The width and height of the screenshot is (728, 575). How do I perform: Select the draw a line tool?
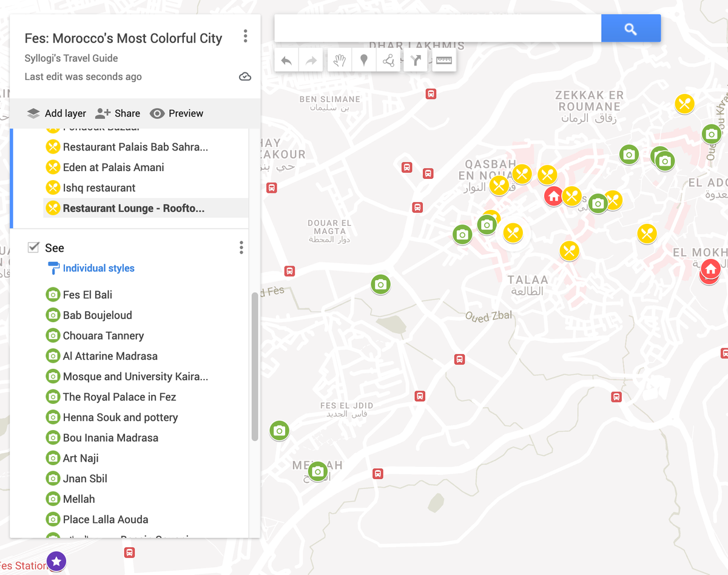pos(388,59)
